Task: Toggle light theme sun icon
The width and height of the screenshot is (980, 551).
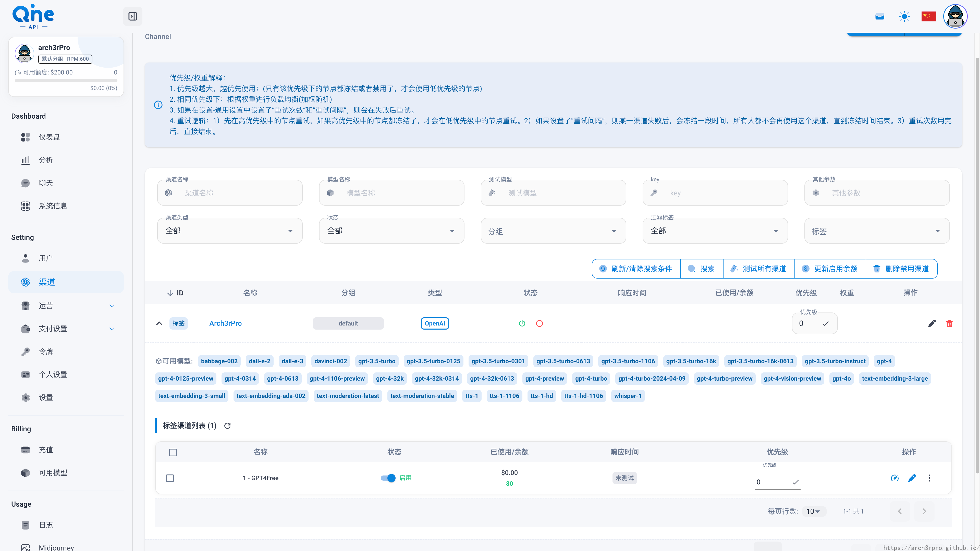Action: click(904, 16)
